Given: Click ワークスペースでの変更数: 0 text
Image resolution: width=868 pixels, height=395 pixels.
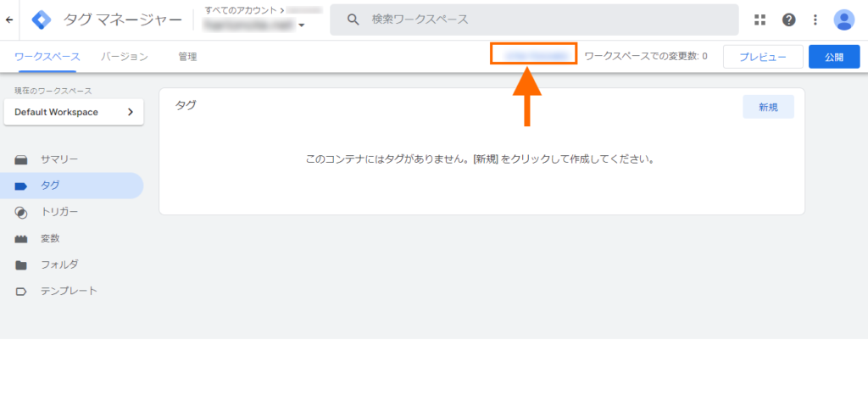Looking at the screenshot, I should pyautogui.click(x=646, y=56).
